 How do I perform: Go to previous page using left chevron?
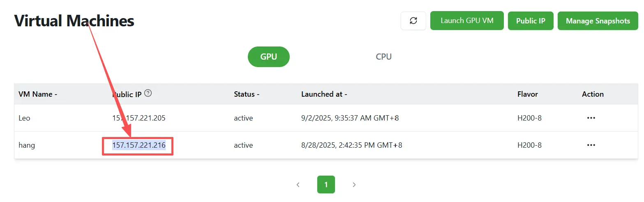click(x=298, y=185)
